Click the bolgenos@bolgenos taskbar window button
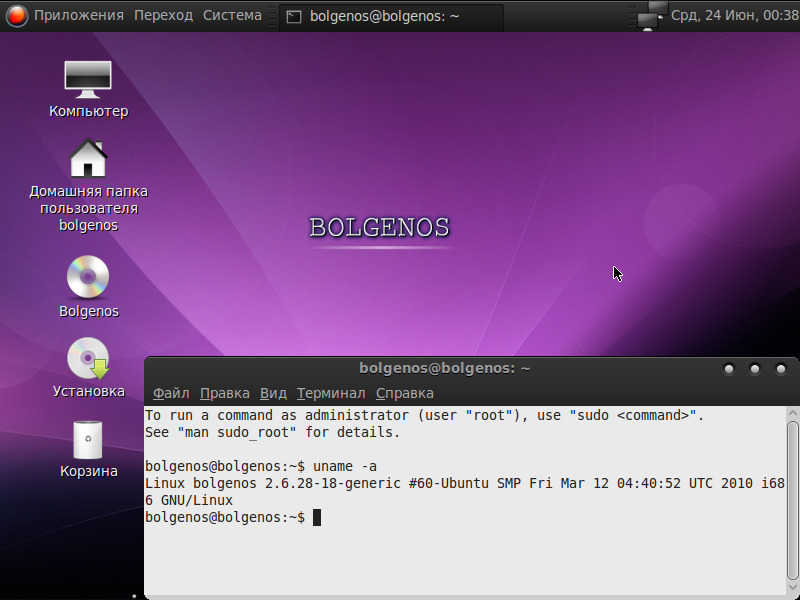The image size is (800, 600). [390, 16]
